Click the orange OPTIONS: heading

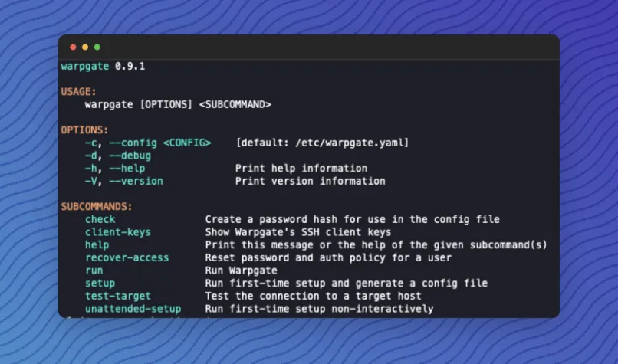85,130
